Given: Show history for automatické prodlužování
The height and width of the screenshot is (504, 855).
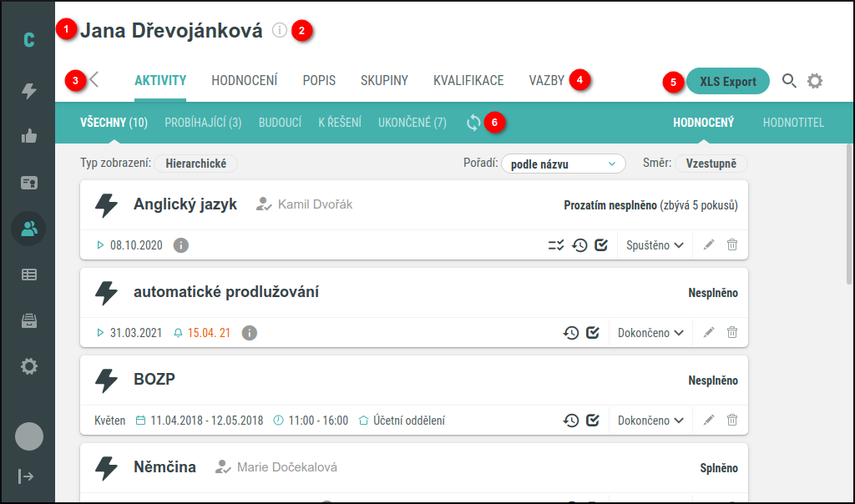Looking at the screenshot, I should tap(571, 333).
